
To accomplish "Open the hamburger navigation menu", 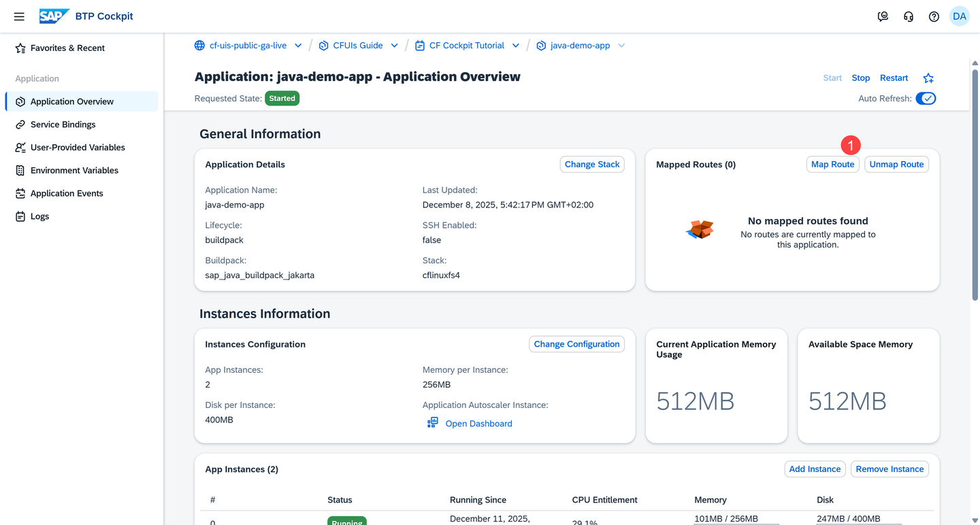I will tap(19, 16).
